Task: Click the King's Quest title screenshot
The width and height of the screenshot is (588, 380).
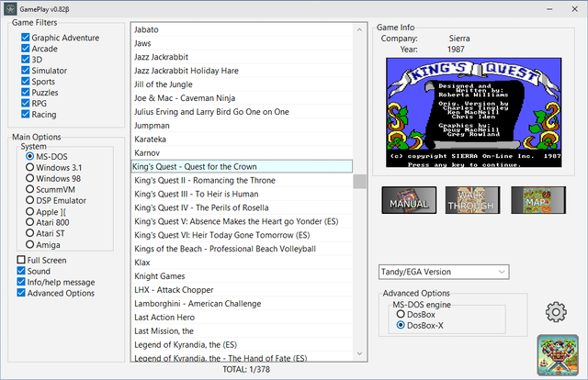Action: (474, 112)
